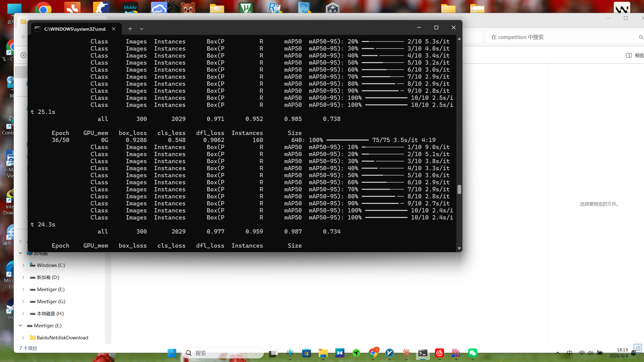
Task: Close the cmd.exe terminal tab
Action: click(114, 29)
